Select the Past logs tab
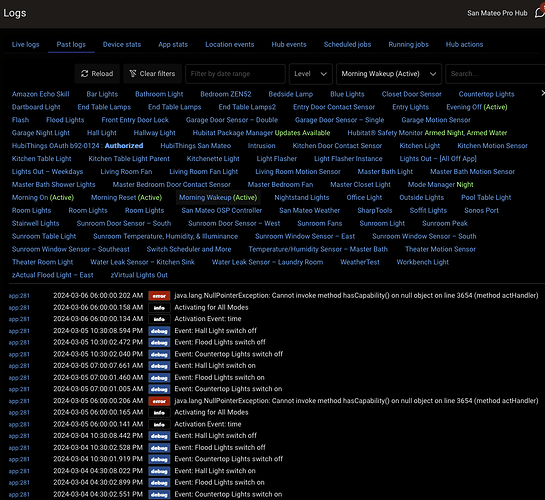The image size is (545, 500). 71,44
